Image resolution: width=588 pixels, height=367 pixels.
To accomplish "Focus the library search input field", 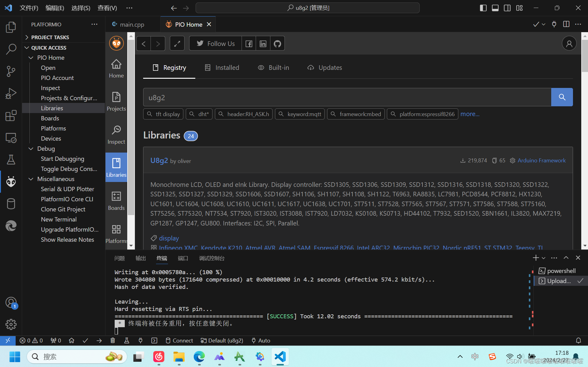I will pos(347,97).
